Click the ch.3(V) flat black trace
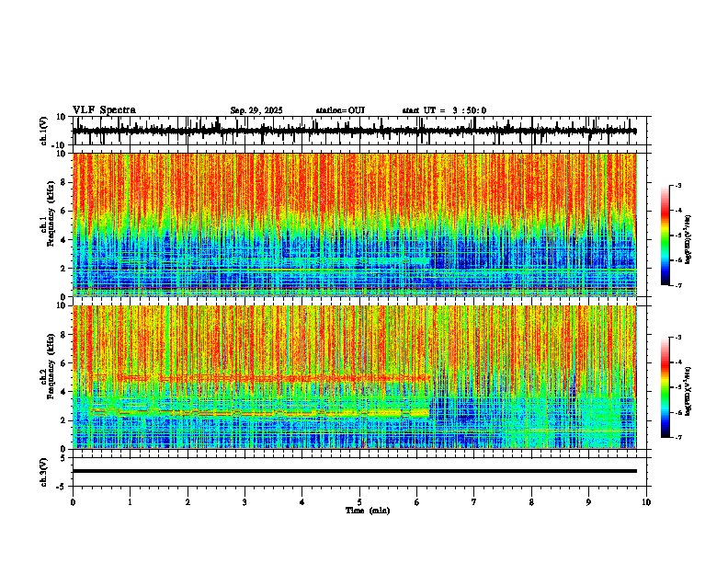Screen dimensions: 728x563 click(x=355, y=471)
